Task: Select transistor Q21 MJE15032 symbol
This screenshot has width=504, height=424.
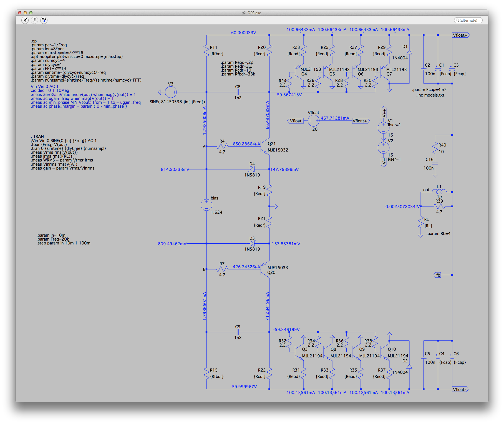Action: (265, 146)
